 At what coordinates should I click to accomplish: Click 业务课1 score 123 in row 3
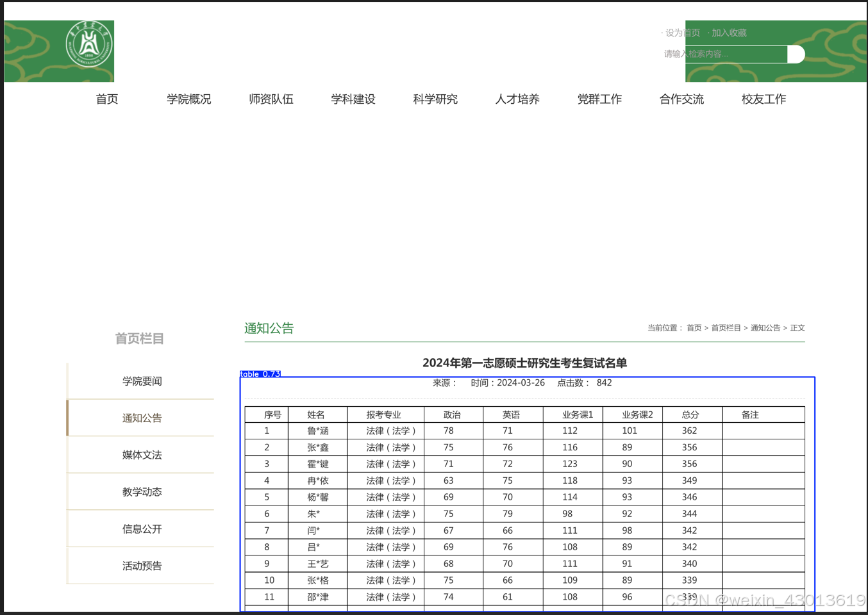570,464
